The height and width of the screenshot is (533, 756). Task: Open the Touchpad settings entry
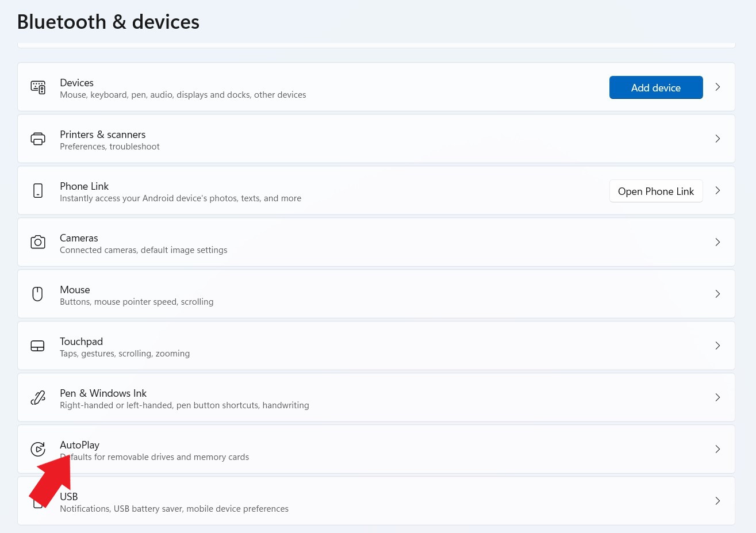click(x=81, y=342)
